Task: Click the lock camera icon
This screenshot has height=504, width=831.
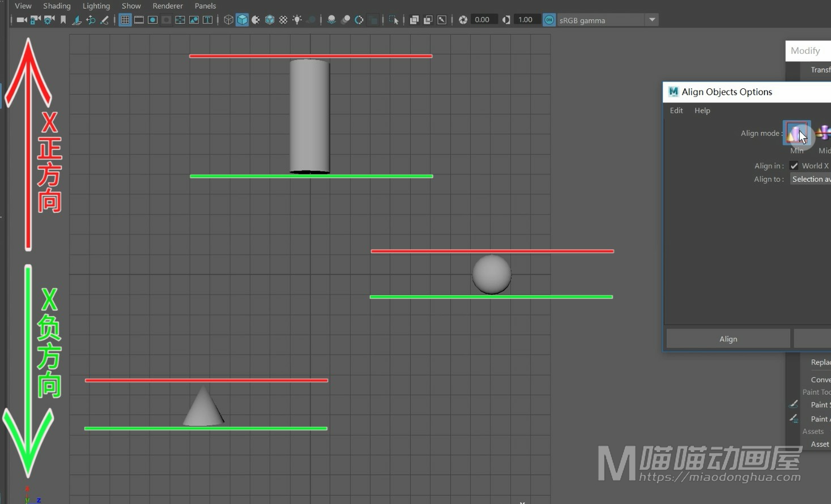Action: click(36, 20)
